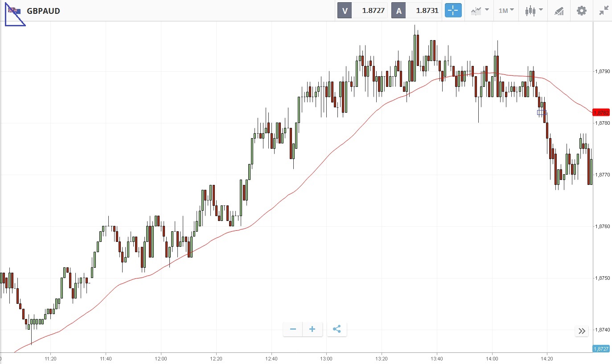
Task: Toggle the crosshair cursor button
Action: click(452, 11)
